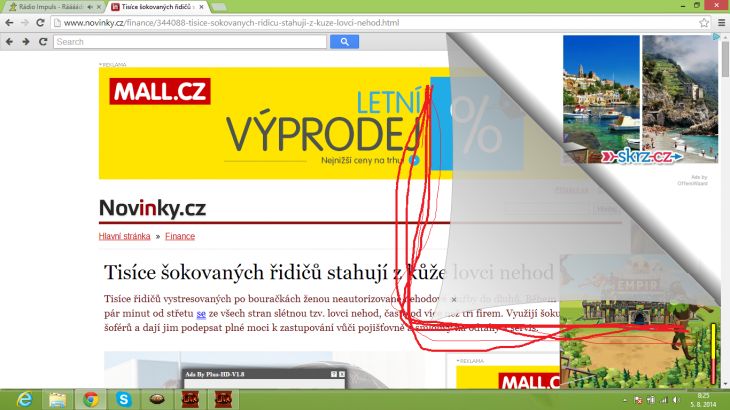730x410 pixels.
Task: Close the Rádio Impuls tab
Action: 98,7
